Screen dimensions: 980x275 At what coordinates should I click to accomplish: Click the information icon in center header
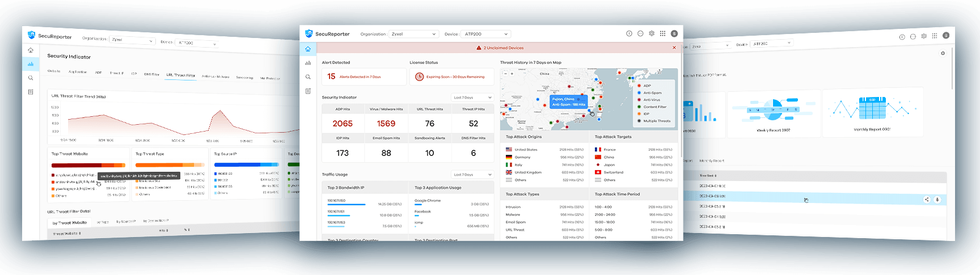pos(629,34)
